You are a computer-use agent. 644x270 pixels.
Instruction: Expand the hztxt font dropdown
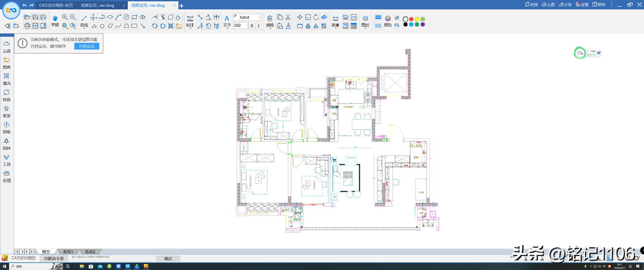pos(259,17)
